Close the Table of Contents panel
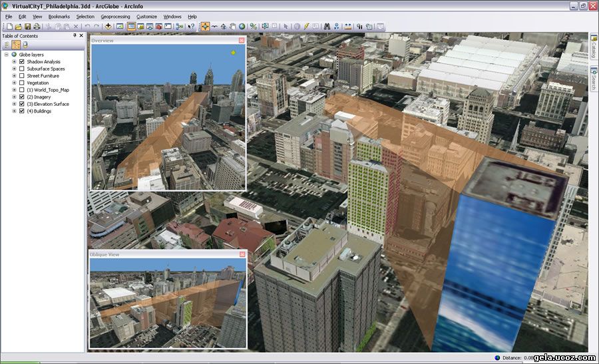Viewport: 599px width, 364px height. 81,35
